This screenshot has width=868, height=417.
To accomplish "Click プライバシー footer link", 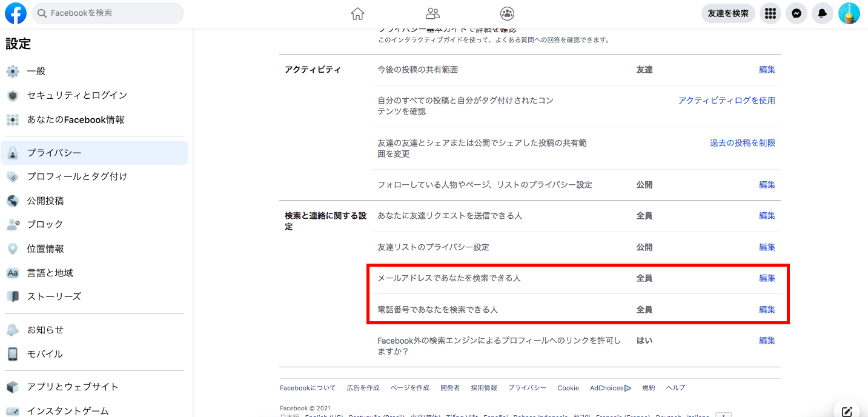I will point(527,388).
